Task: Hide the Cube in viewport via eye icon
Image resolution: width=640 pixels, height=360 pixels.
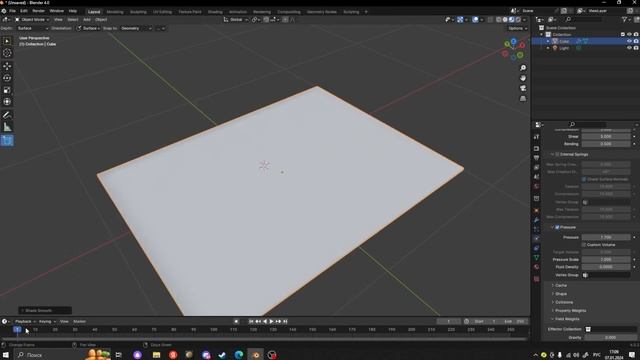Action: (629, 41)
